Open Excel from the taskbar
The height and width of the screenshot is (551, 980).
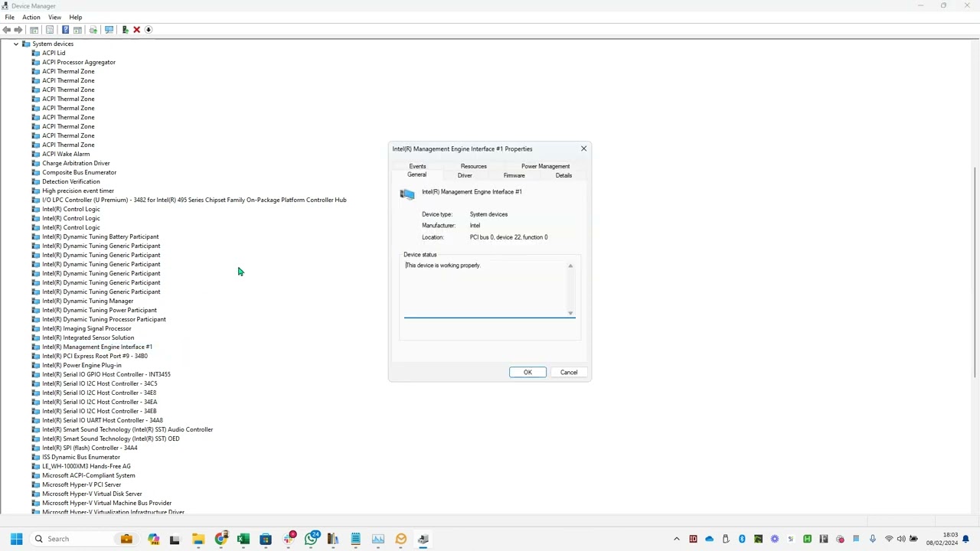(243, 539)
